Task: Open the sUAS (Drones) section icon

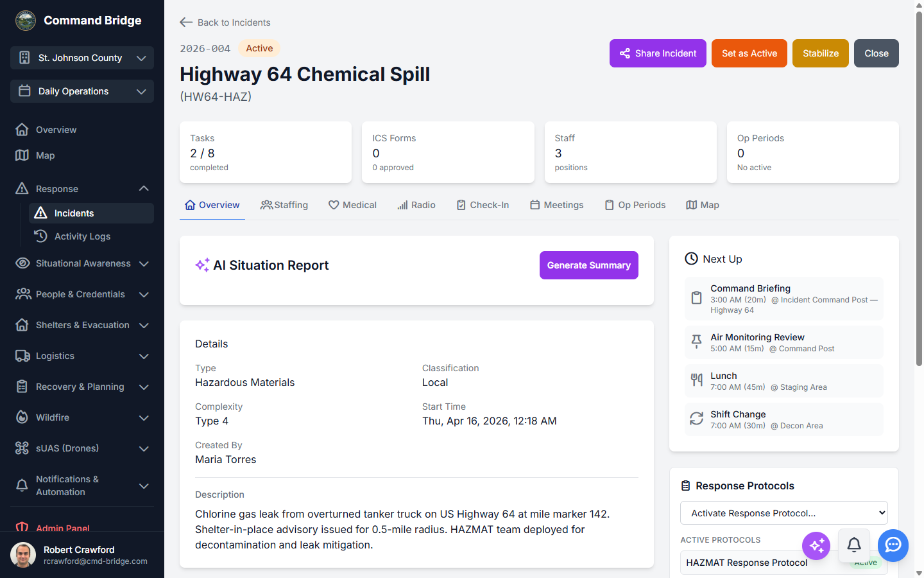Action: (23, 448)
